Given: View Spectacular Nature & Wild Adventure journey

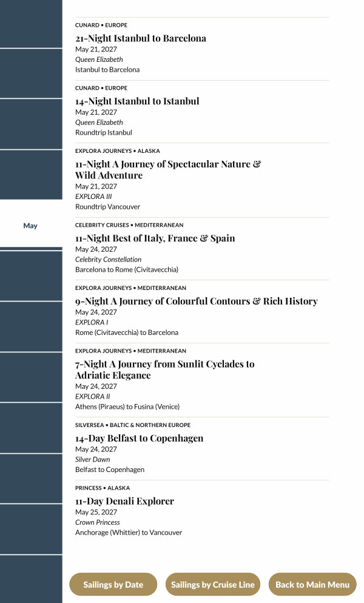Looking at the screenshot, I should click(167, 169).
